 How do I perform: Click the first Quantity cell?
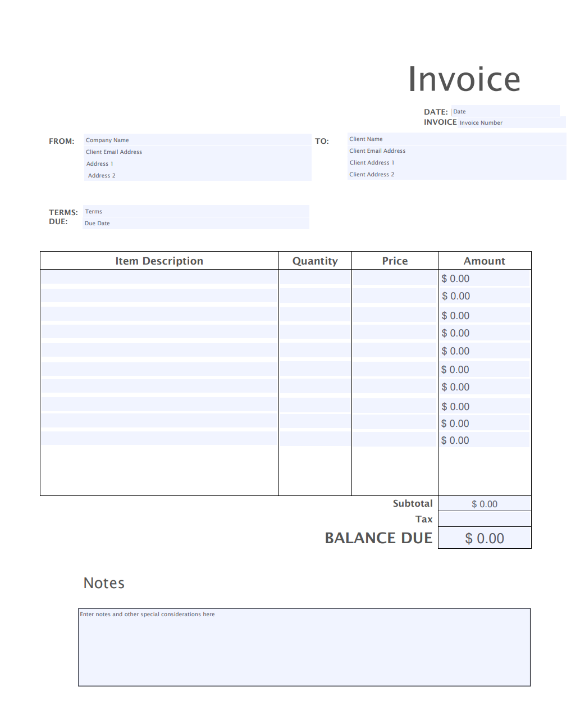point(315,277)
